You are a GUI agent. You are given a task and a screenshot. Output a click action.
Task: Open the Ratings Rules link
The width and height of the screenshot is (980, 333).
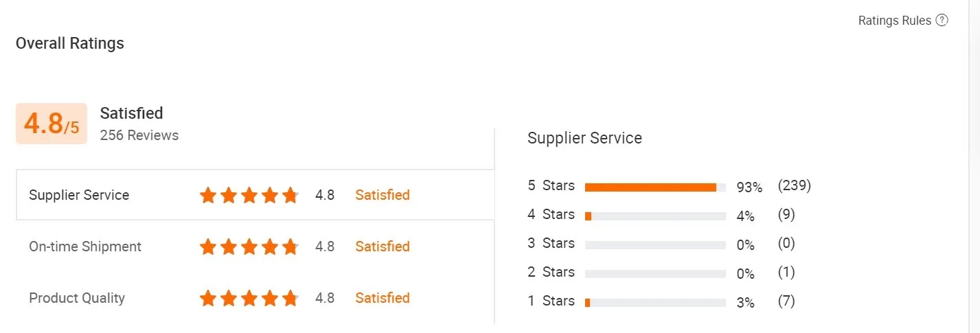click(894, 21)
